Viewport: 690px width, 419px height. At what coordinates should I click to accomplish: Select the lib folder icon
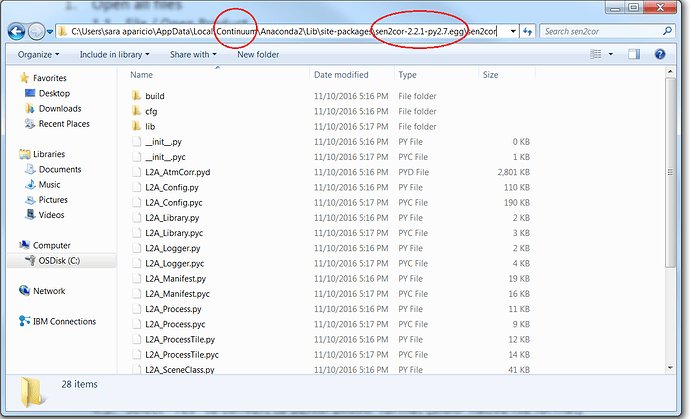136,126
